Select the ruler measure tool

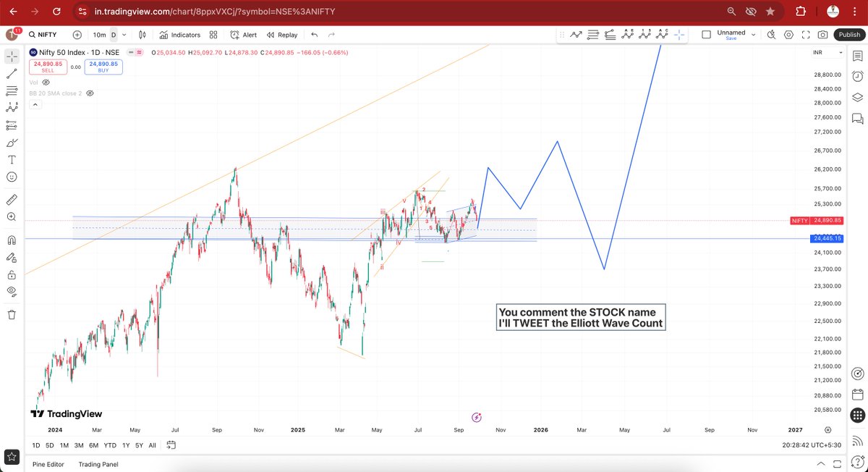[12, 199]
